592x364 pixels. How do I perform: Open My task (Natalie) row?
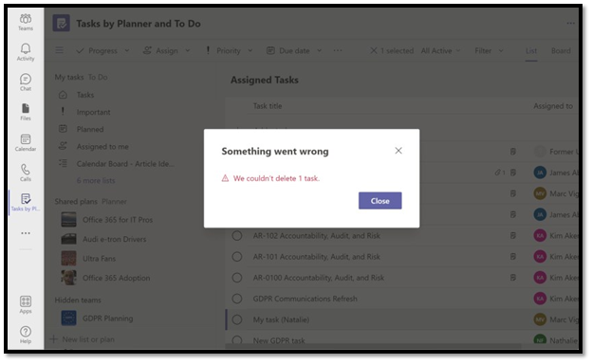[401, 319]
